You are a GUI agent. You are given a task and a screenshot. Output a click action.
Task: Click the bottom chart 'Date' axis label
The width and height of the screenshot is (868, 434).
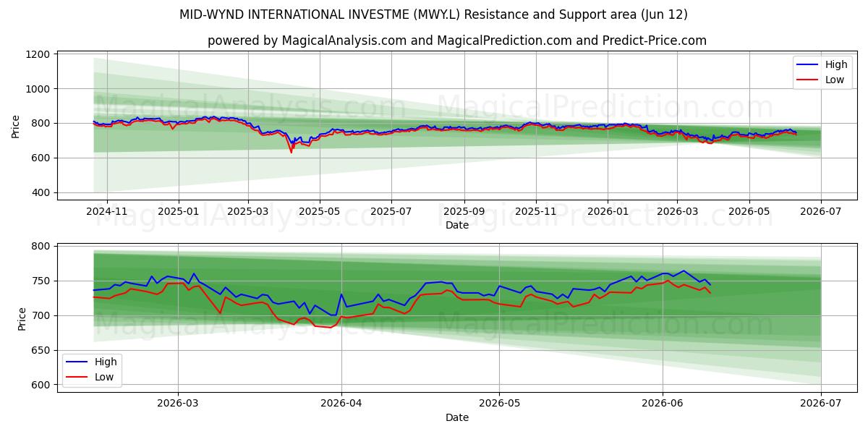pos(457,417)
